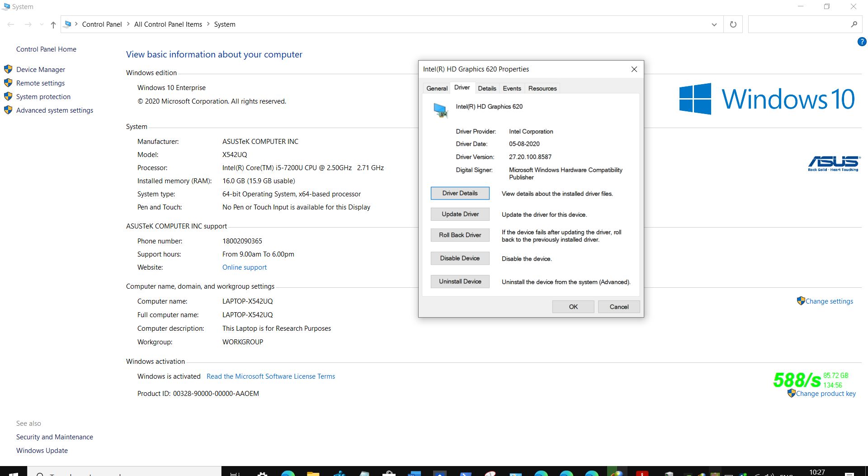The width and height of the screenshot is (868, 476).
Task: Cancel the properties dialog
Action: point(619,307)
